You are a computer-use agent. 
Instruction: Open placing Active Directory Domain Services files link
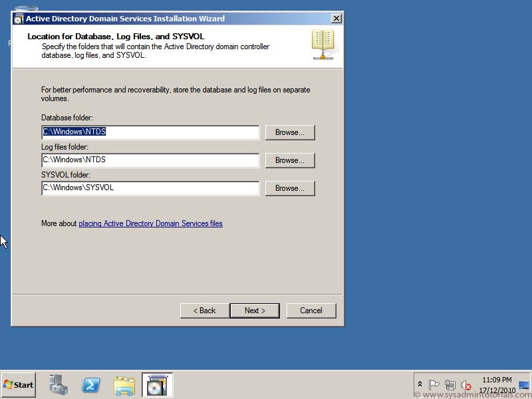click(151, 223)
